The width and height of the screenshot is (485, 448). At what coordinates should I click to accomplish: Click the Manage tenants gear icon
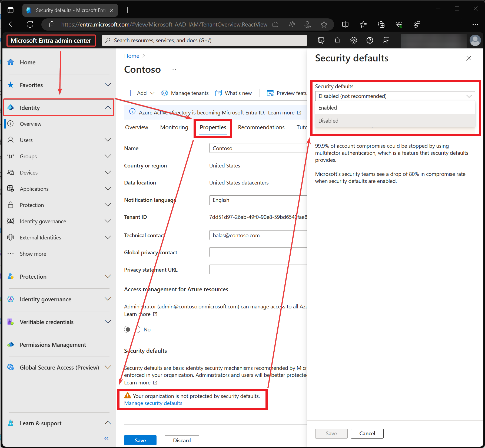[x=164, y=93]
